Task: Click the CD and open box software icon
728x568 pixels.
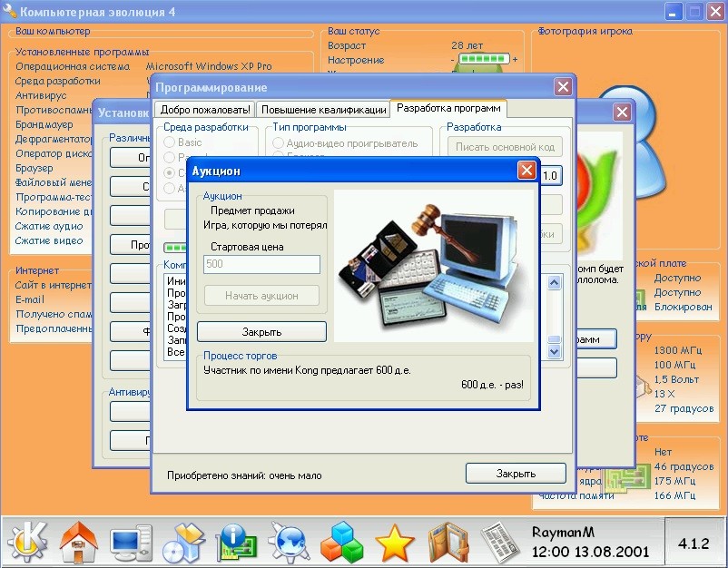Action: (183, 543)
